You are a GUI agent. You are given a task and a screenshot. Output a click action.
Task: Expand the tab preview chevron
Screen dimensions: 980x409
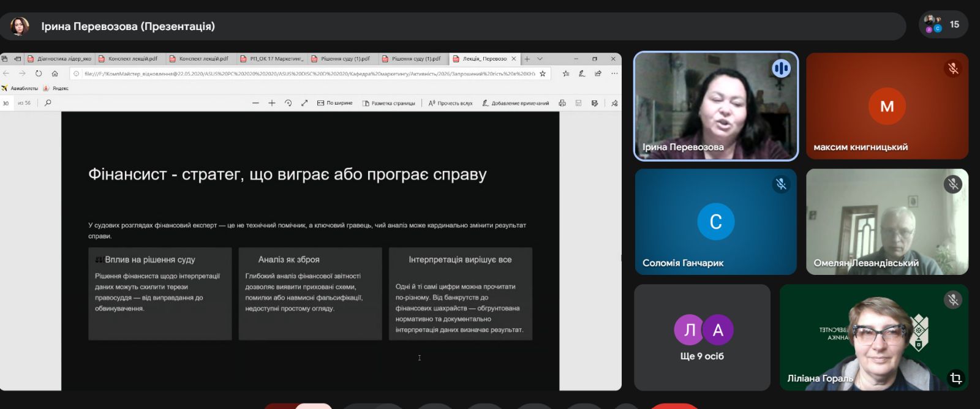coord(540,59)
